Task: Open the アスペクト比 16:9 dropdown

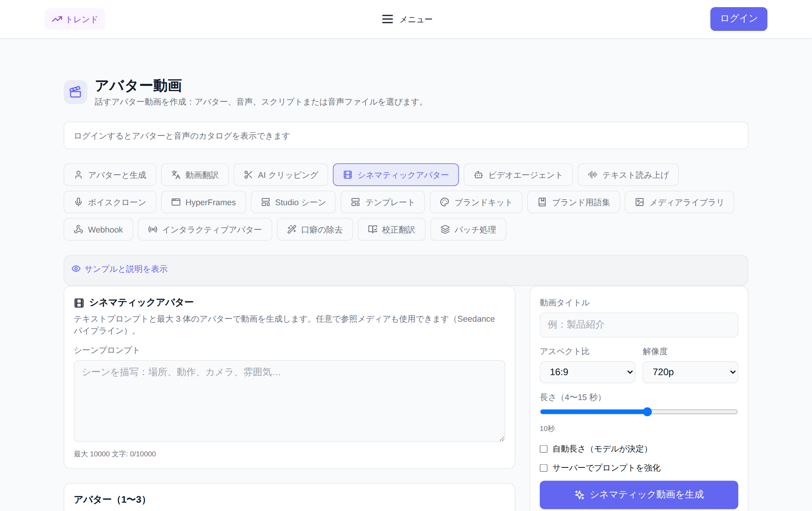Action: point(587,372)
